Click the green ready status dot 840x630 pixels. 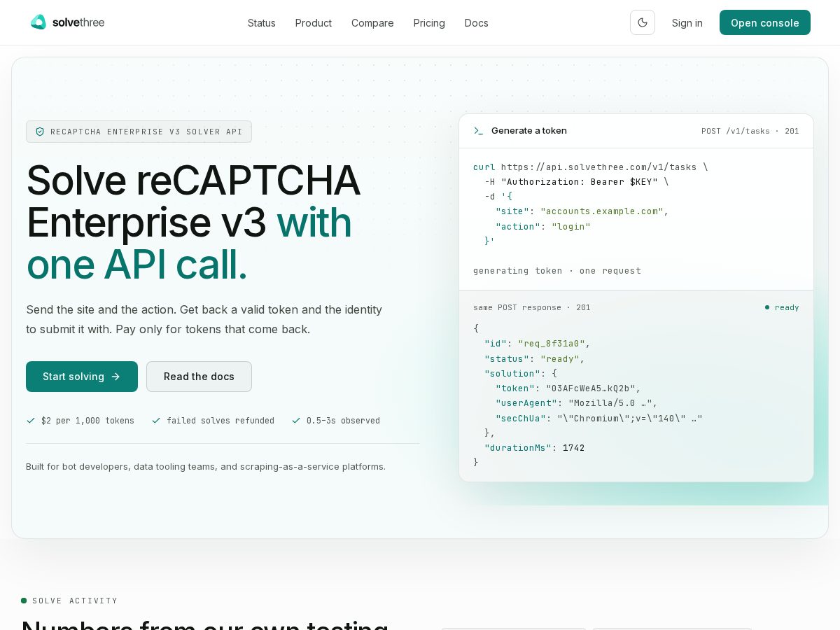(767, 307)
